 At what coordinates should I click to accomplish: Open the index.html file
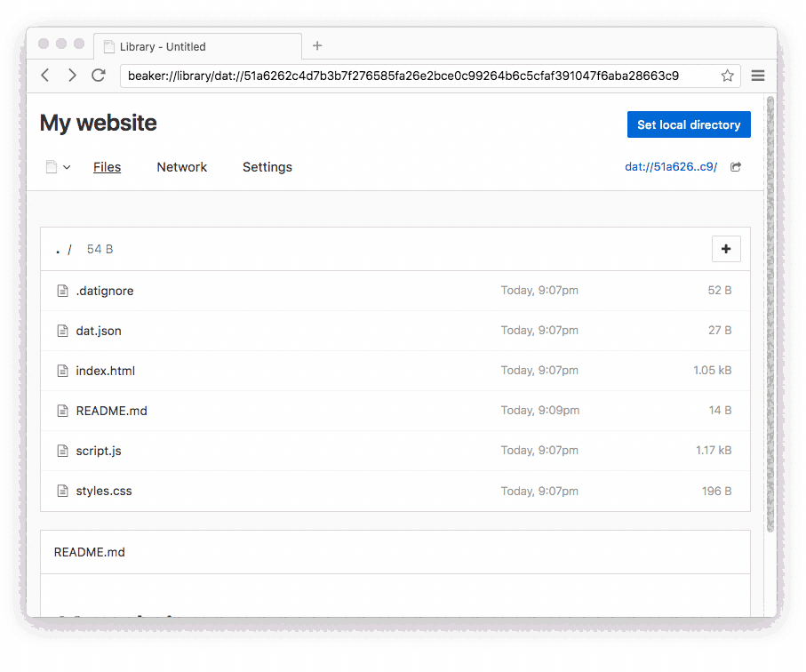tap(106, 371)
